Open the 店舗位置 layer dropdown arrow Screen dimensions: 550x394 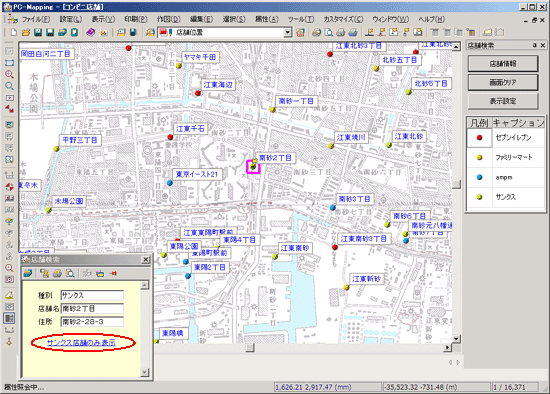(288, 33)
